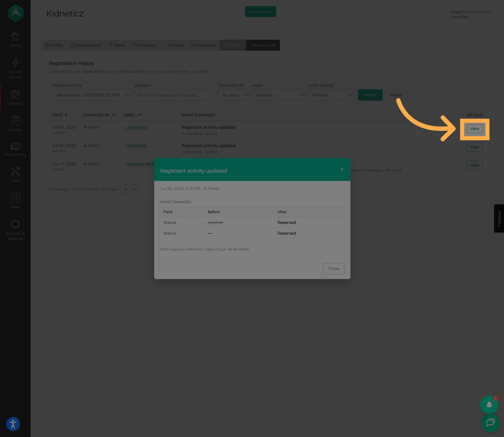Open the Tools wrench icon

pyautogui.click(x=15, y=172)
